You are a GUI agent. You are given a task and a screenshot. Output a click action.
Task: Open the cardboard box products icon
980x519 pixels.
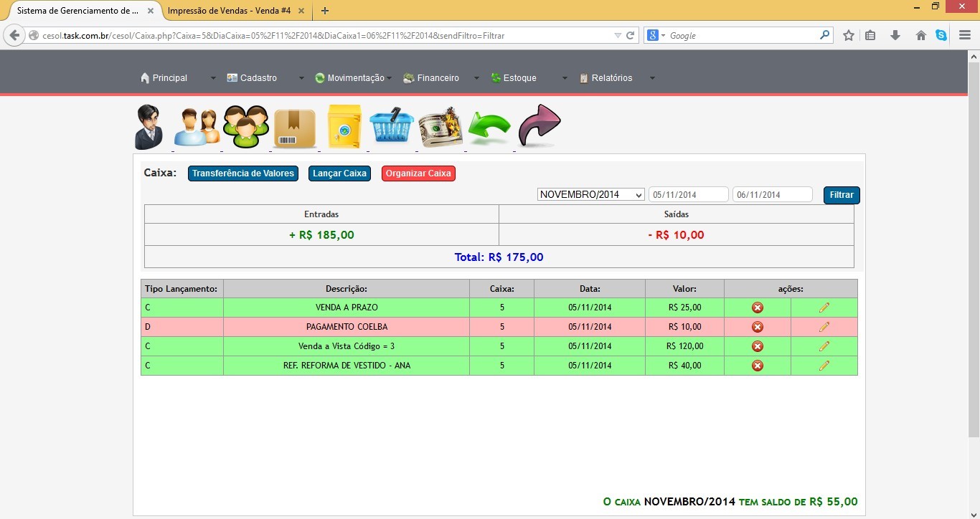(295, 128)
